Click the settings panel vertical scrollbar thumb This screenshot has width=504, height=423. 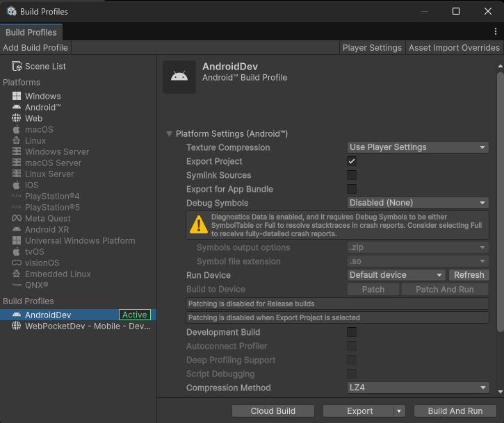tap(500, 202)
